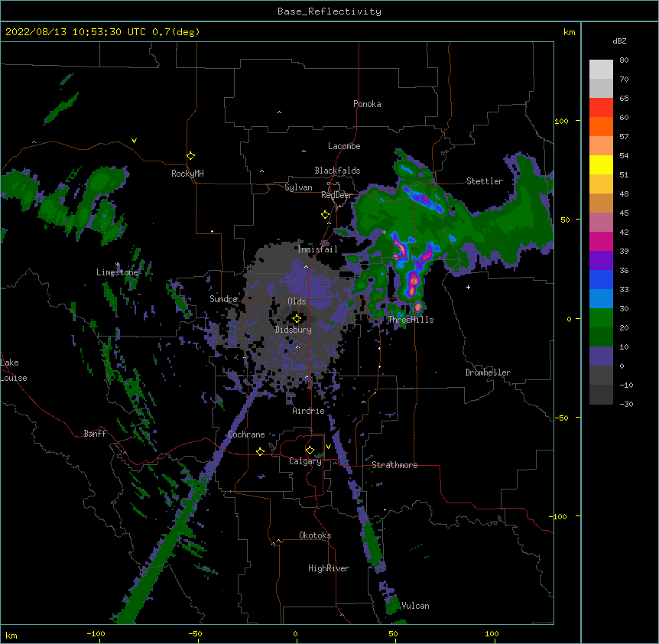This screenshot has height=644, width=659.
Task: Select the royal blue swatch below the 36 label
Action: point(601,279)
